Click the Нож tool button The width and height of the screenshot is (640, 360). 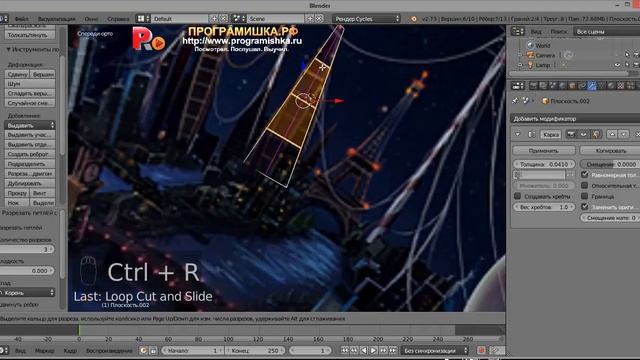(17, 202)
